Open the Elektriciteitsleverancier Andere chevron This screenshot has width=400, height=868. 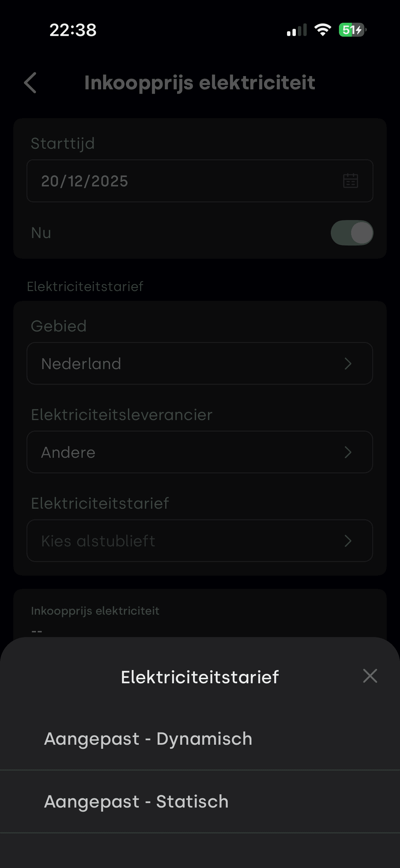348,452
